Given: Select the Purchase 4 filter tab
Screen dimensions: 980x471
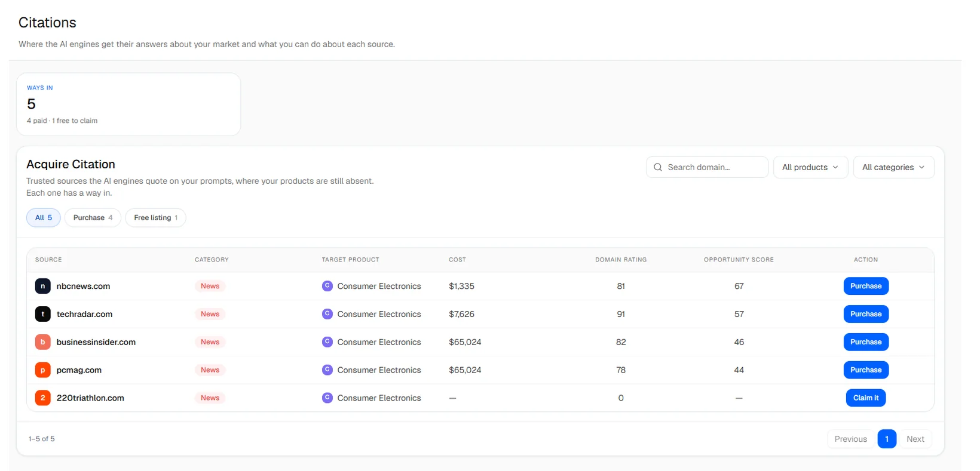Looking at the screenshot, I should 93,218.
